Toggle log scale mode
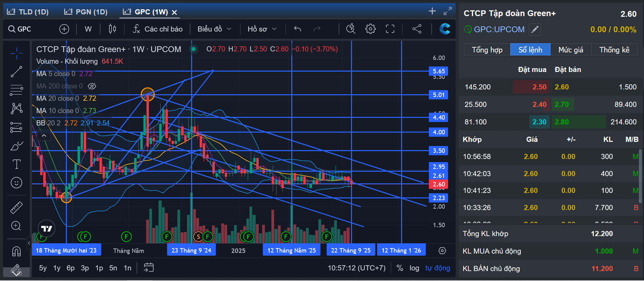Viewport: 644px width, 281px height. coord(414,268)
